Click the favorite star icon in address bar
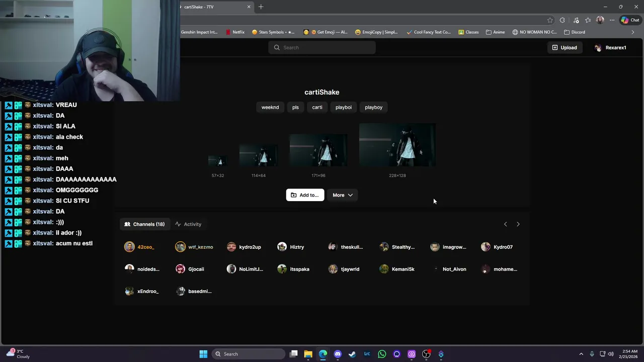Screen dimensions: 644x362 (550, 20)
